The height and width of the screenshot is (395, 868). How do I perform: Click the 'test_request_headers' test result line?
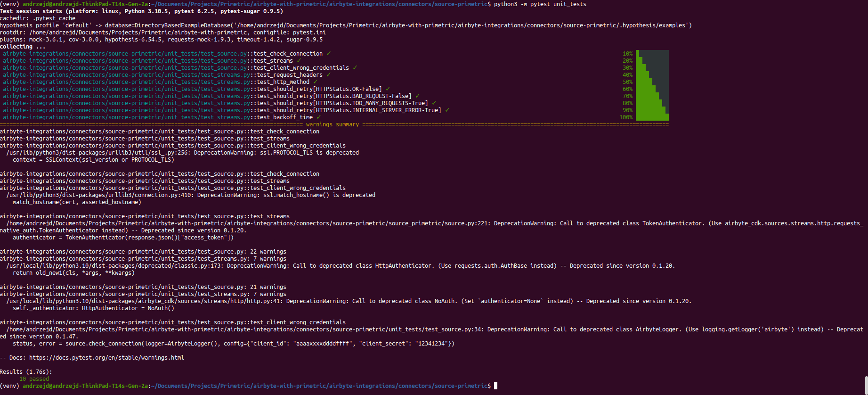point(167,75)
